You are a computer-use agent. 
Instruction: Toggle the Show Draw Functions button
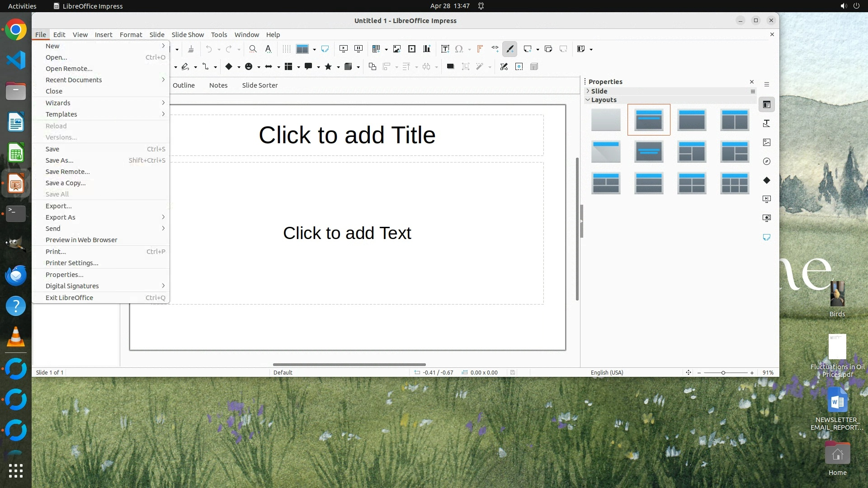click(x=510, y=49)
